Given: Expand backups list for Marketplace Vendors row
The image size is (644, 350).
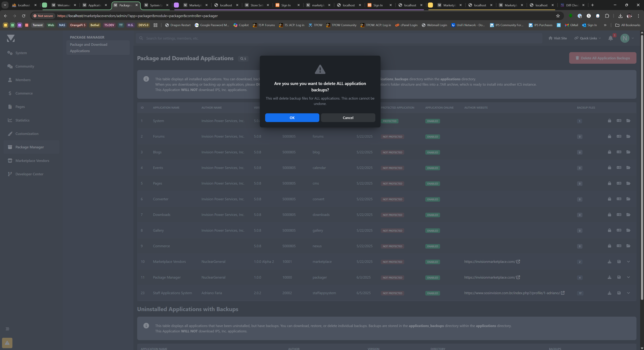Looking at the screenshot, I should coord(628,261).
